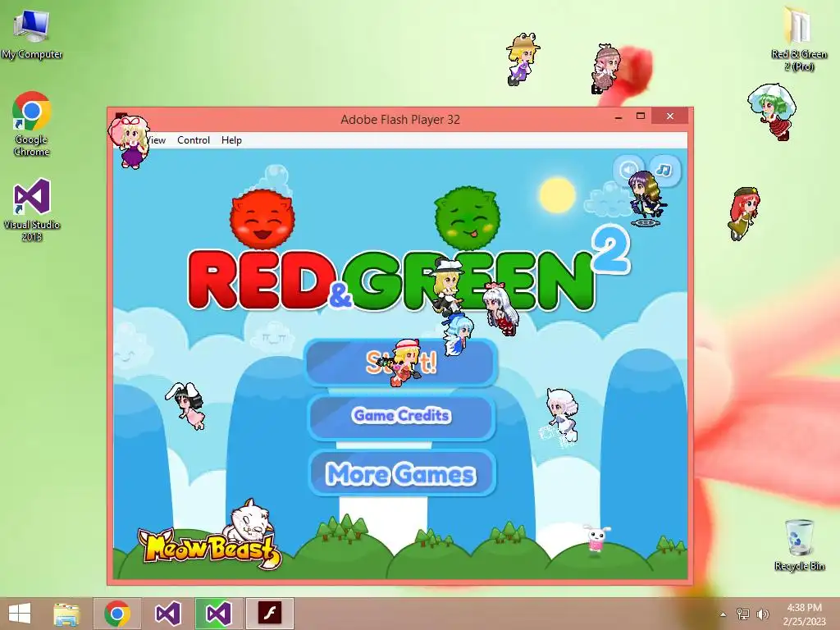Select the Red & Green 2 (Pro) folder

(799, 39)
